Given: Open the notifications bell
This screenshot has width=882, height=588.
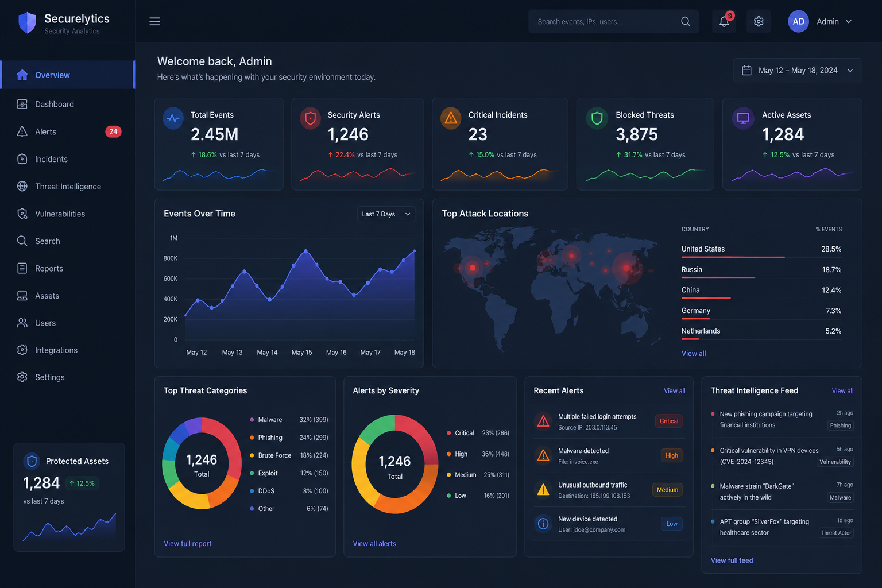Looking at the screenshot, I should pyautogui.click(x=724, y=21).
